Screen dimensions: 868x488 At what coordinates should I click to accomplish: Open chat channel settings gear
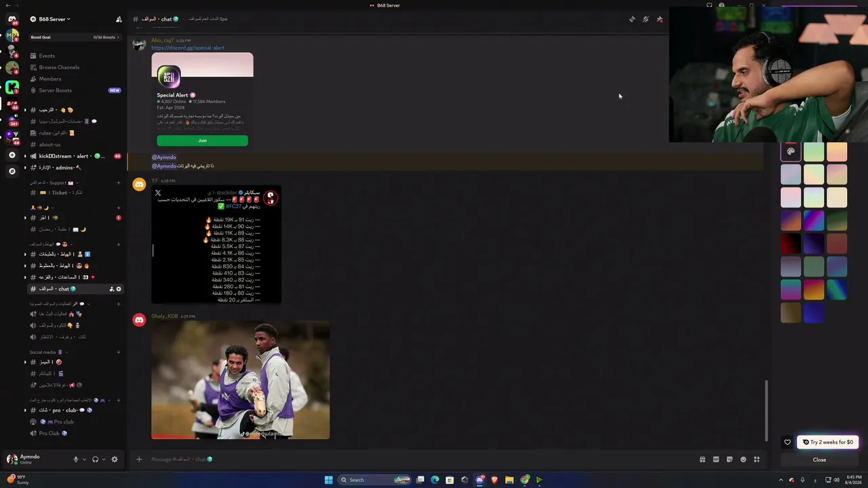119,289
